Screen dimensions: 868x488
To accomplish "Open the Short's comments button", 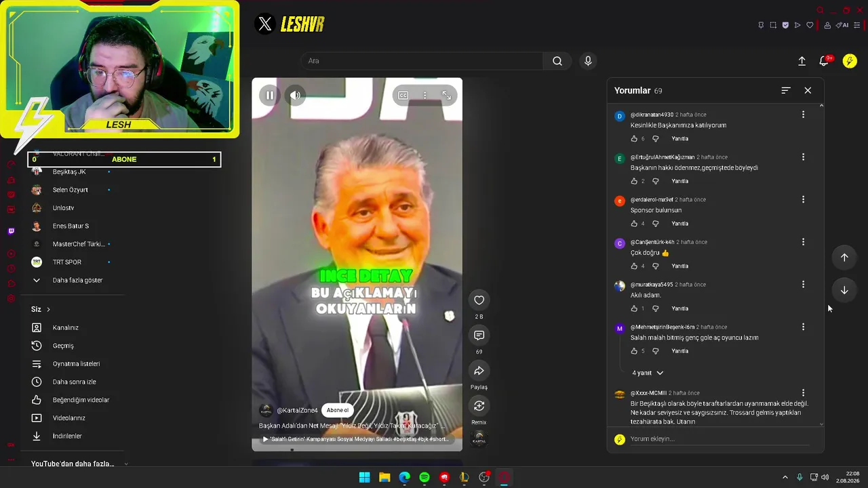I will click(x=479, y=335).
